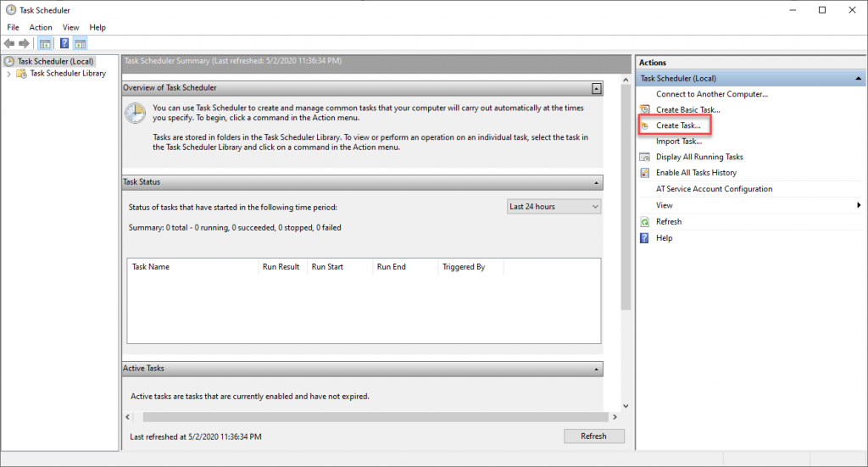Viewport: 868px width, 467px height.
Task: Click the Help question mark icon in Actions
Action: coord(645,238)
